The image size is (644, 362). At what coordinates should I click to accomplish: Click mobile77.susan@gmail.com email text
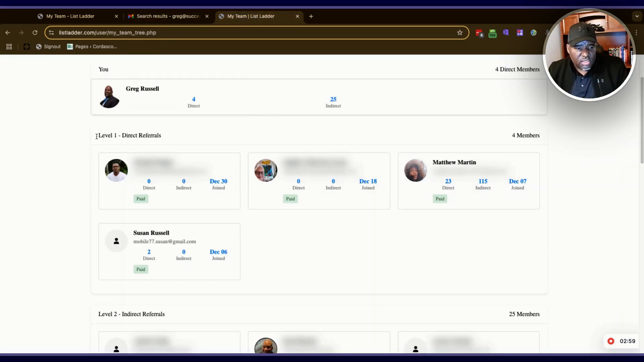tap(165, 241)
